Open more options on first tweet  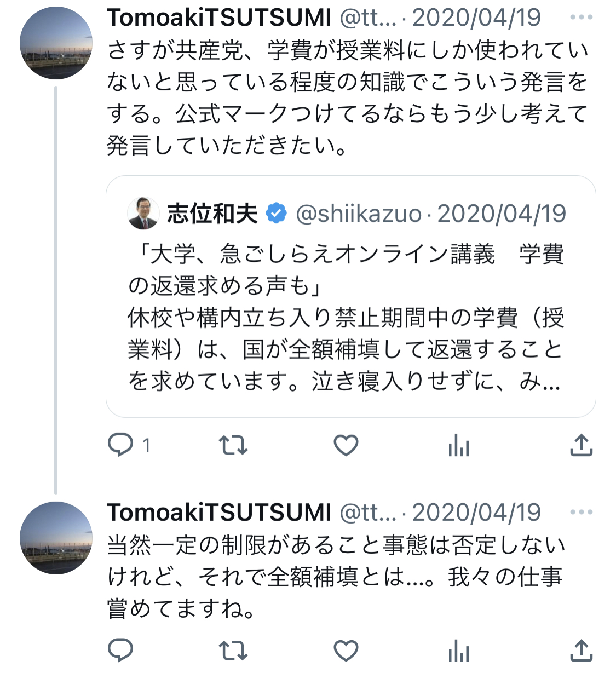click(581, 18)
